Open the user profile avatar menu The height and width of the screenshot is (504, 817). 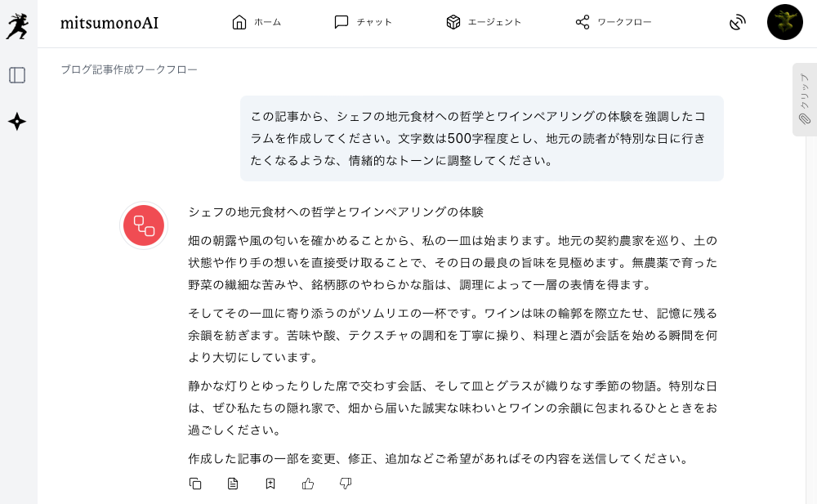(784, 22)
